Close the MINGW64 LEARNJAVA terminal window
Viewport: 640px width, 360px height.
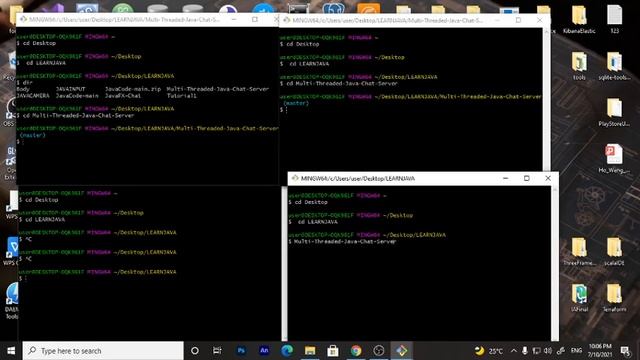click(548, 178)
